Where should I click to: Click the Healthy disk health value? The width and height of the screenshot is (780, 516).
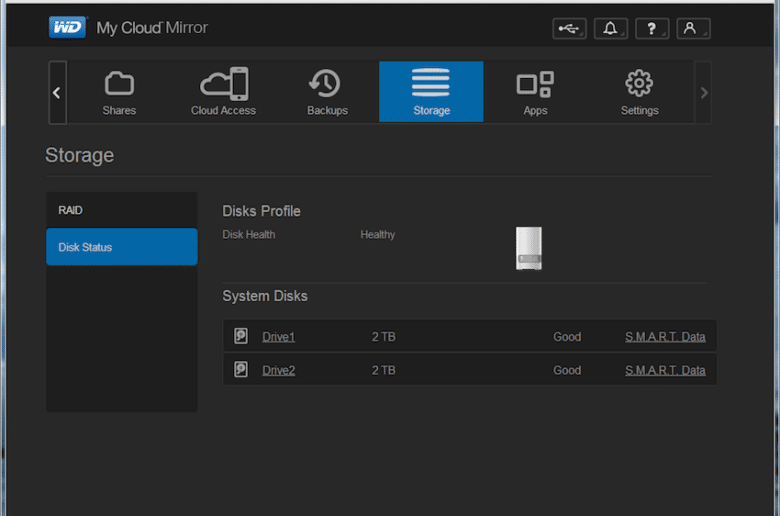pyautogui.click(x=378, y=234)
